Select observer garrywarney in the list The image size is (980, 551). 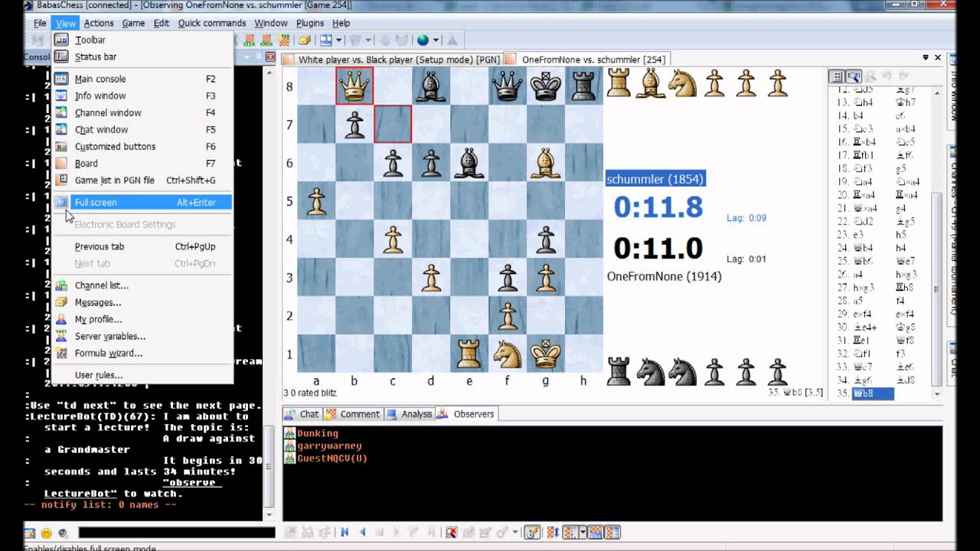[x=323, y=445]
